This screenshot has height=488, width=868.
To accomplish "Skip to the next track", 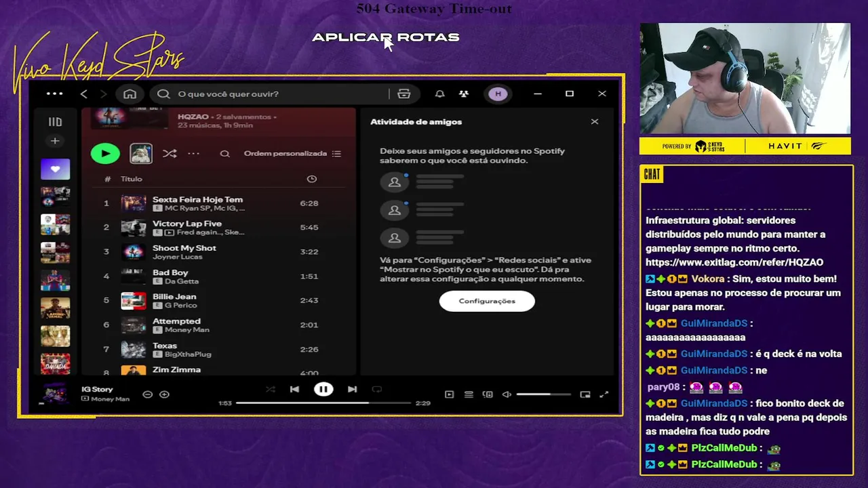I will (352, 389).
